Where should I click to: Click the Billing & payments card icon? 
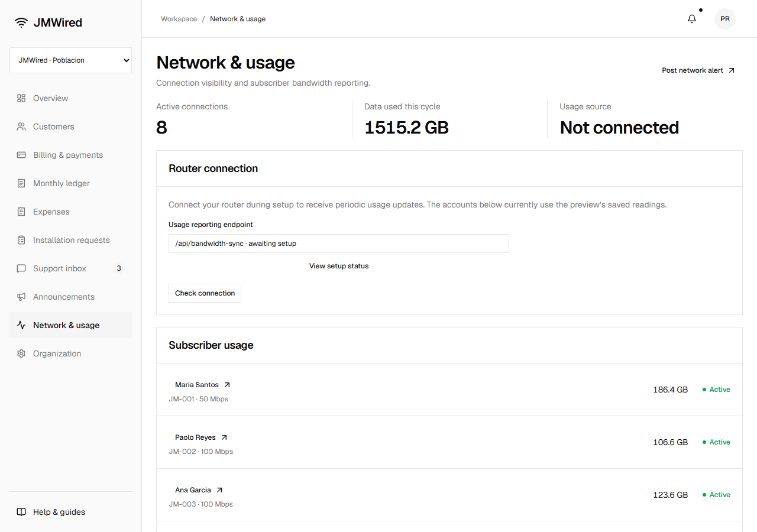coord(21,155)
